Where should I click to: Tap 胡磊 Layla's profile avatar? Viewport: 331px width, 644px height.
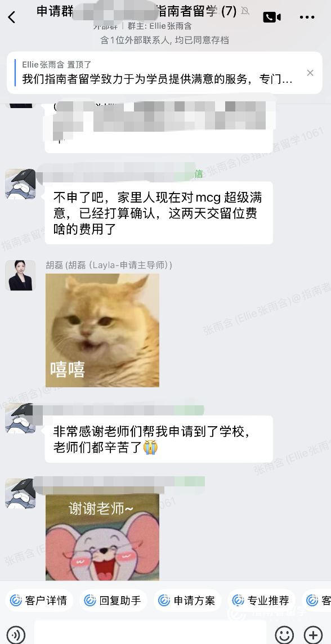[20, 275]
